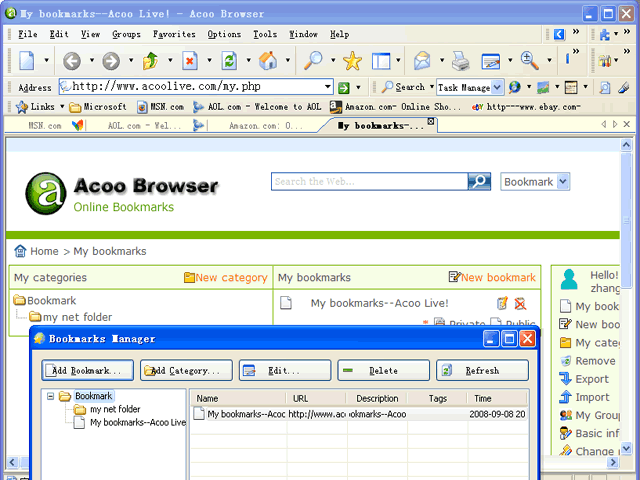The width and height of the screenshot is (640, 480).
Task: Click the green Go arrow next to address
Action: coord(344,87)
